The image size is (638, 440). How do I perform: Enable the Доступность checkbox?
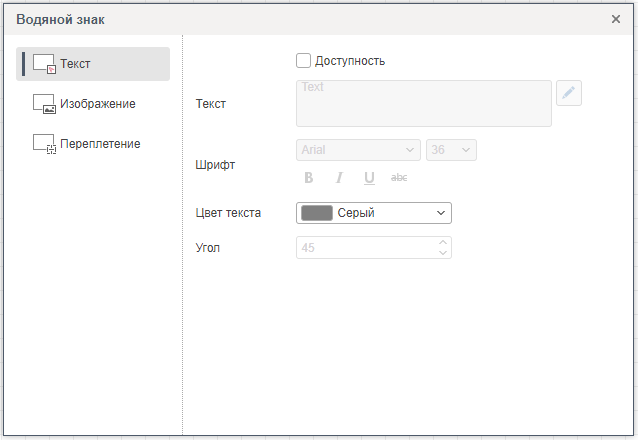click(x=304, y=61)
